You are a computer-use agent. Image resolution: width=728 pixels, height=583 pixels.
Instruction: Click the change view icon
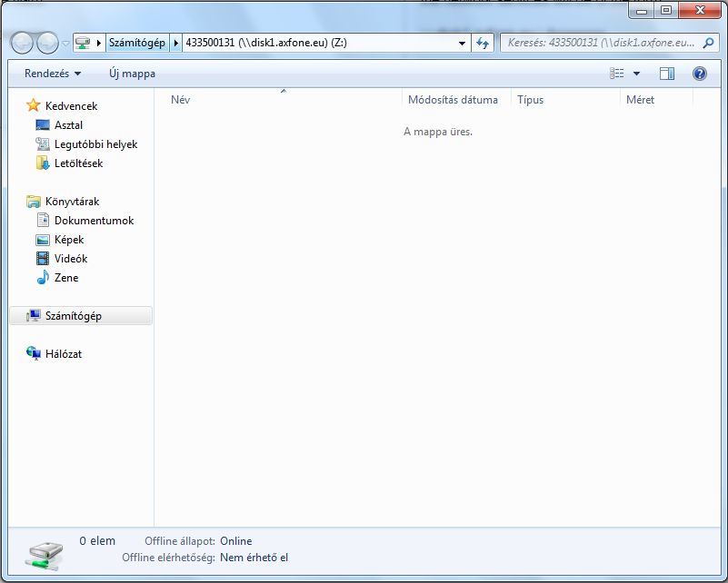pyautogui.click(x=618, y=74)
